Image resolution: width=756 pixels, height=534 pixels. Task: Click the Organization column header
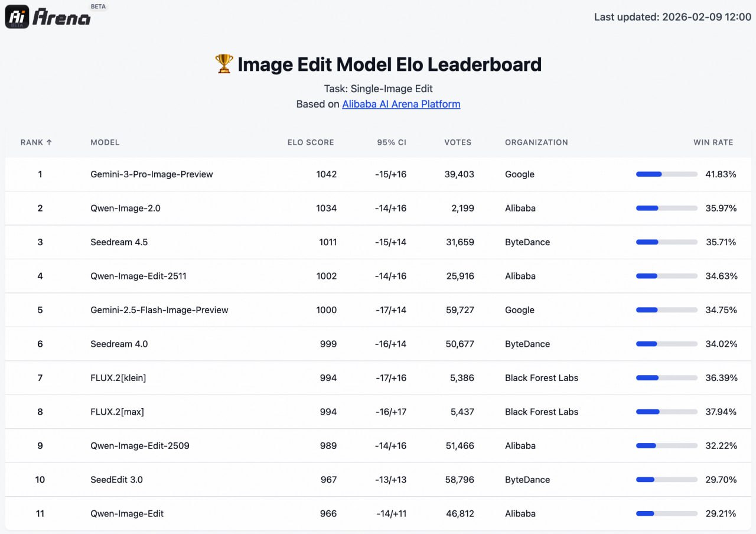(536, 142)
